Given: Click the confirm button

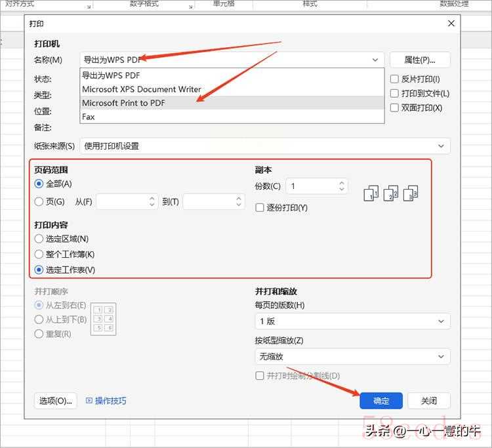Looking at the screenshot, I should coord(380,401).
